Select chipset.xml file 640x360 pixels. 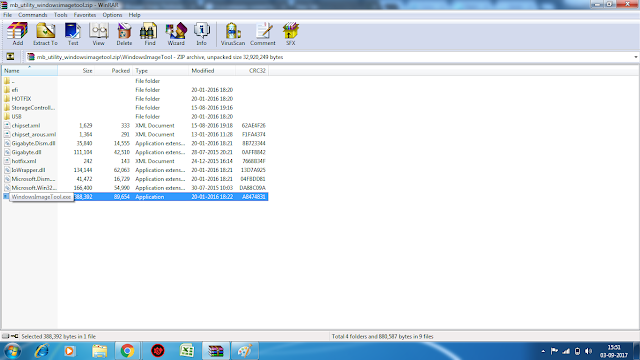click(135, 126)
